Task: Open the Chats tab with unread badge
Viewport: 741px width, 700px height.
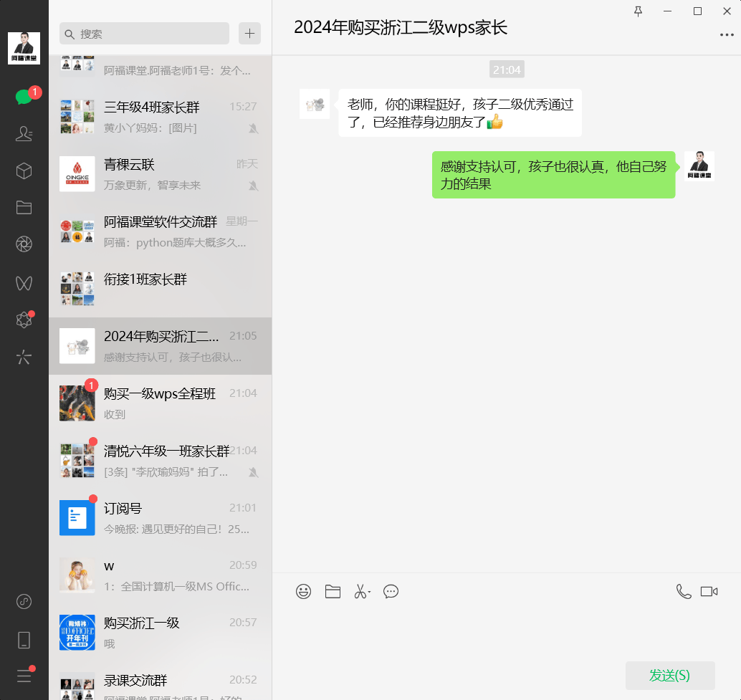Action: (24, 96)
